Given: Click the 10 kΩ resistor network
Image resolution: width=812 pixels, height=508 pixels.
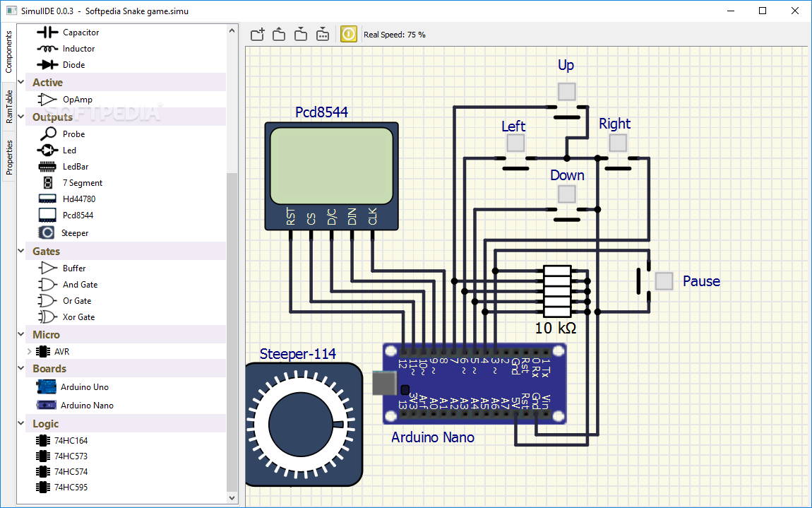Looking at the screenshot, I should [x=557, y=291].
